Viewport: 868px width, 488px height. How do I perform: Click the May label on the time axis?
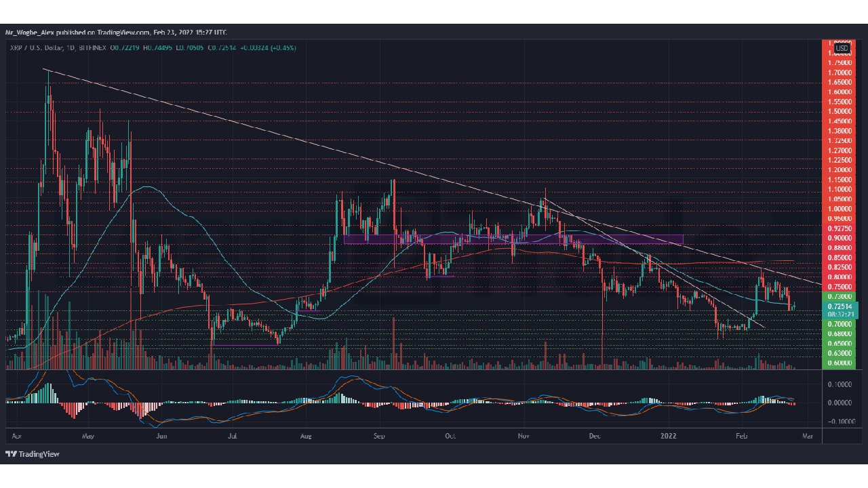87,437
